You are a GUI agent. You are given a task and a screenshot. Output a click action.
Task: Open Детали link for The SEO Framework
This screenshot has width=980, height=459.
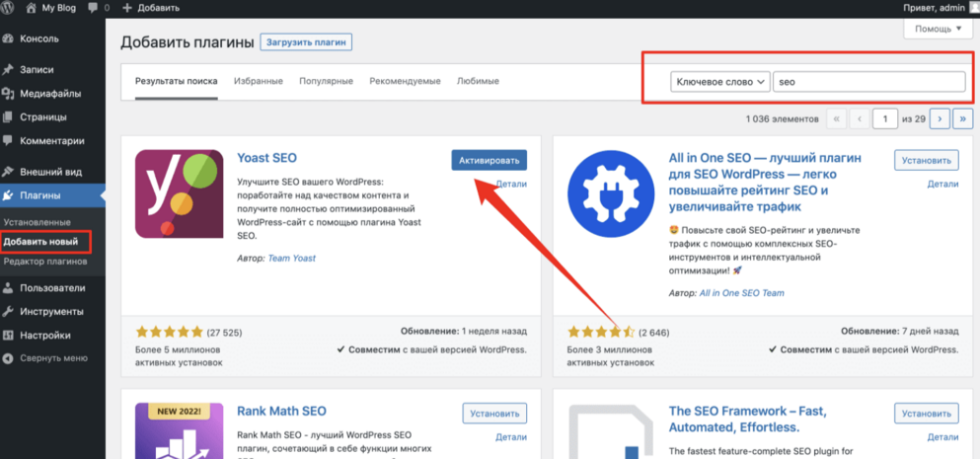pyautogui.click(x=942, y=437)
